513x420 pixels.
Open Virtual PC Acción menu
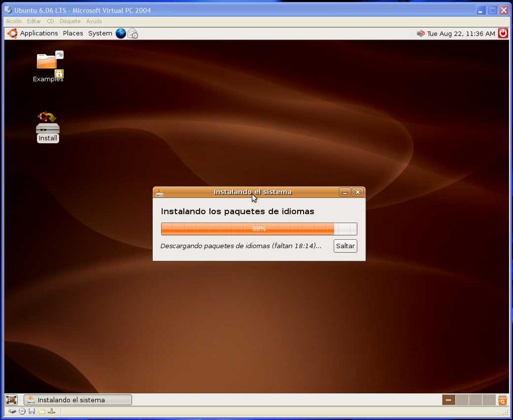pyautogui.click(x=14, y=21)
